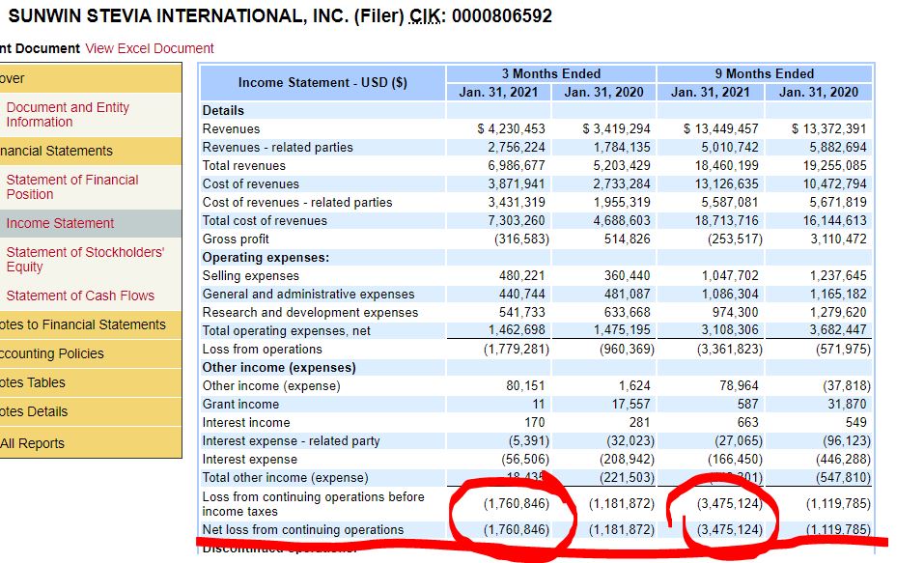Expand the Notes Tables section
The width and height of the screenshot is (924, 563).
pos(34,382)
